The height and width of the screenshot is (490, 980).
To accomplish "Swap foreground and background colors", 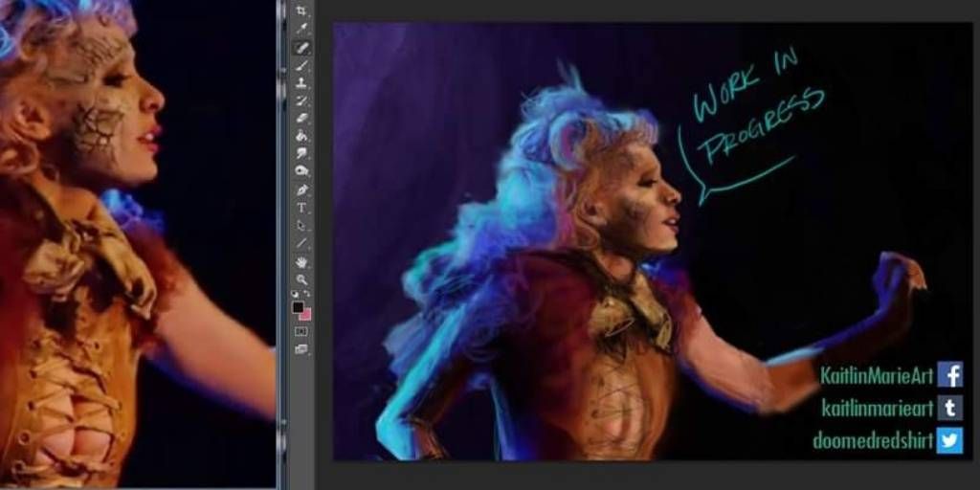I will [307, 293].
